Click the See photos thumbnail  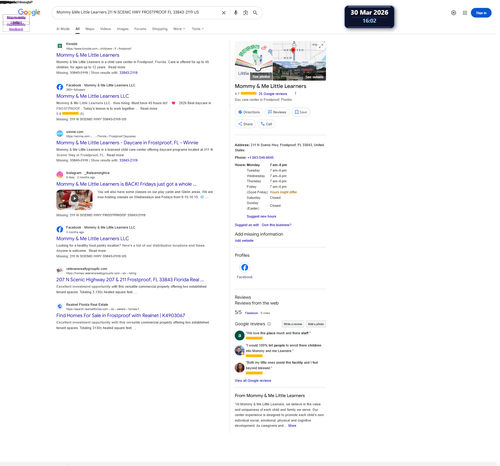pyautogui.click(x=254, y=61)
